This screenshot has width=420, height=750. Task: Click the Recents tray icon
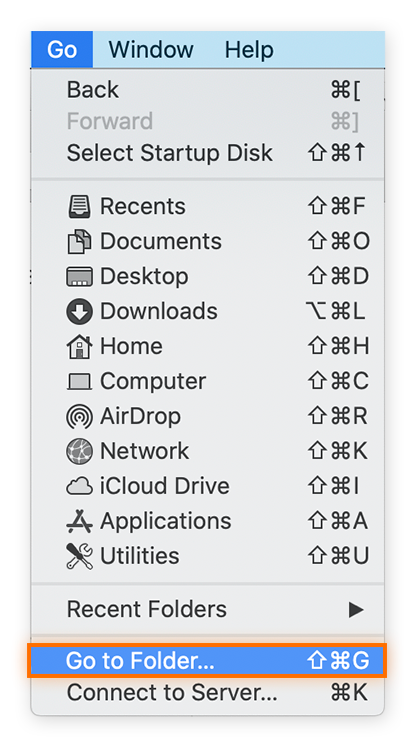pyautogui.click(x=79, y=207)
